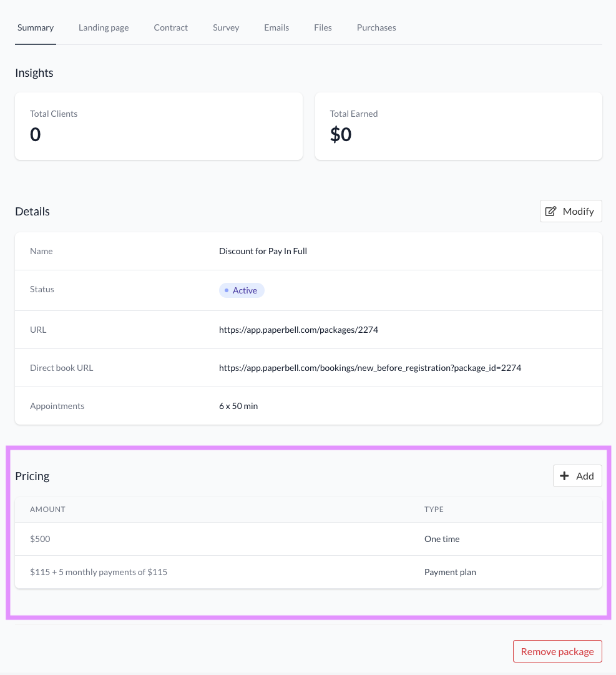Click the Remove package button
This screenshot has height=675, width=616.
[557, 651]
